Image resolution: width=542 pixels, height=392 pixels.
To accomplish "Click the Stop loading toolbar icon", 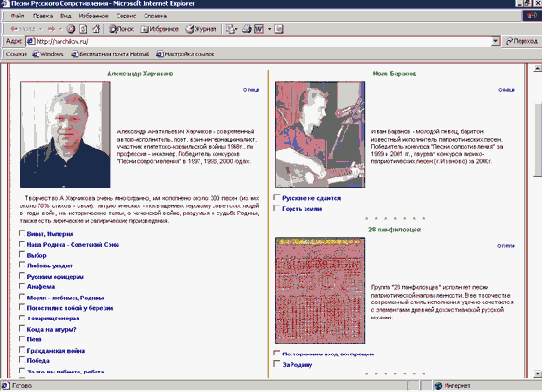I will click(x=71, y=29).
